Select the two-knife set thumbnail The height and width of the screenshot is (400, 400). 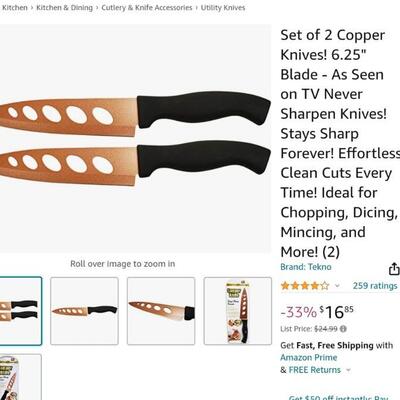[21, 311]
